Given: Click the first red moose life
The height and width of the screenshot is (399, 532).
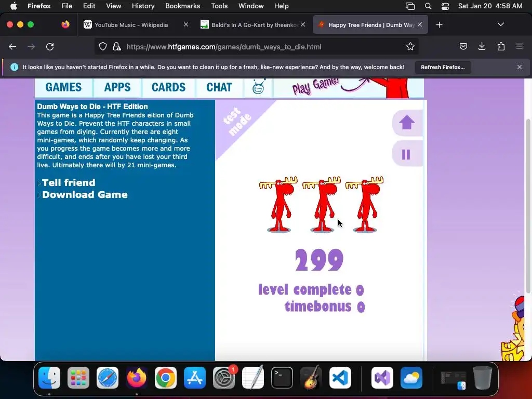Looking at the screenshot, I should [278, 204].
